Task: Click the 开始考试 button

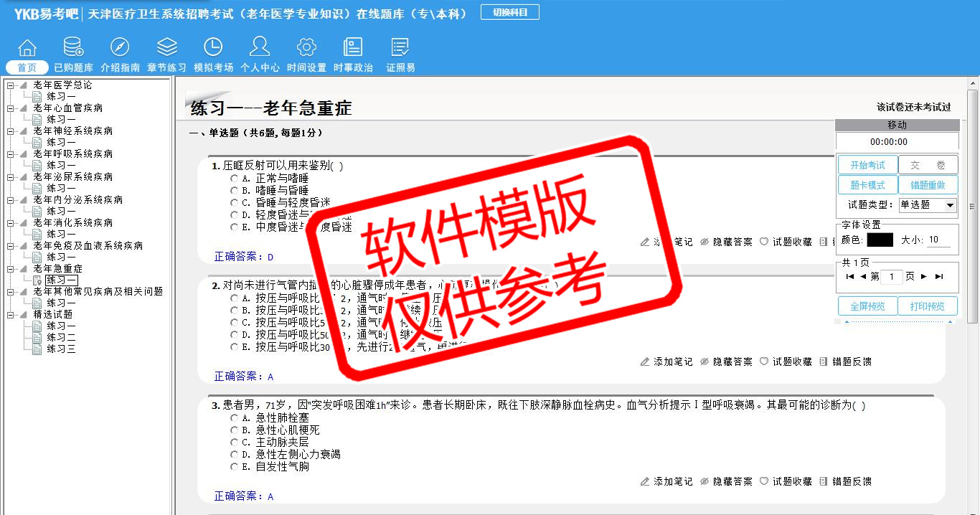Action: (867, 165)
